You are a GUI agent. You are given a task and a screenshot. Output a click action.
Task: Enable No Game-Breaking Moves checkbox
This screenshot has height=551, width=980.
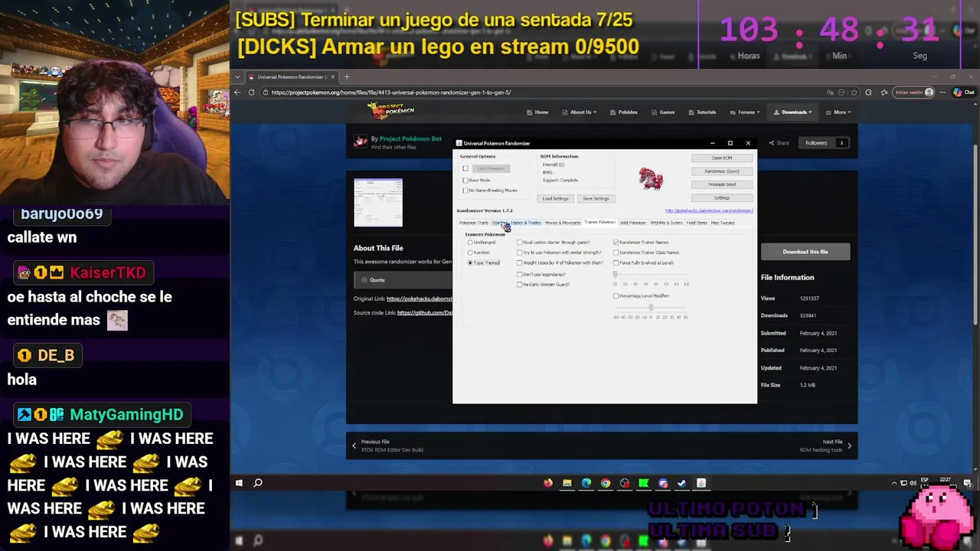point(465,191)
